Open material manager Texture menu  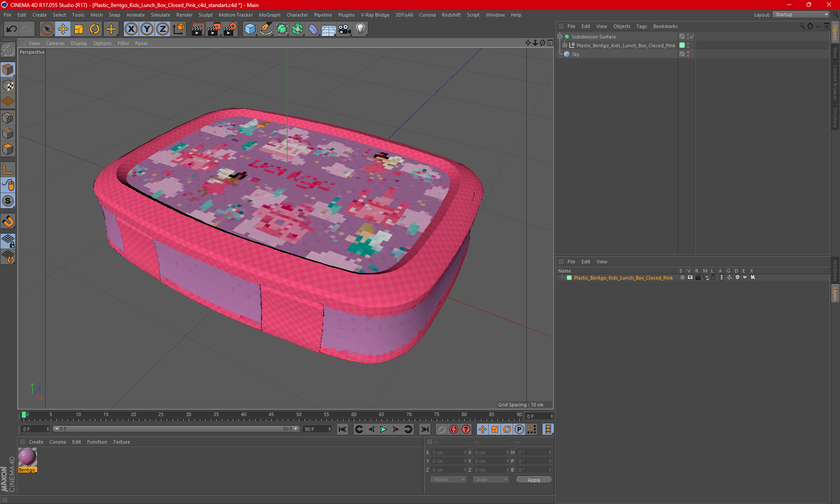coord(121,442)
